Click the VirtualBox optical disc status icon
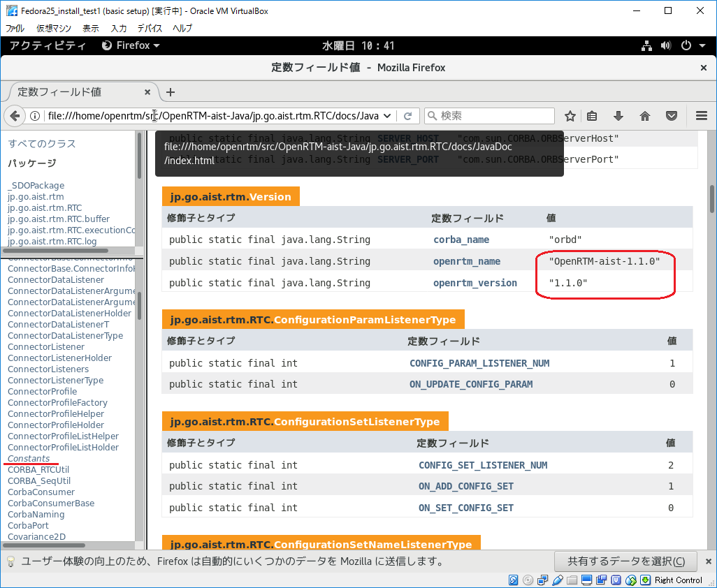 [x=528, y=580]
